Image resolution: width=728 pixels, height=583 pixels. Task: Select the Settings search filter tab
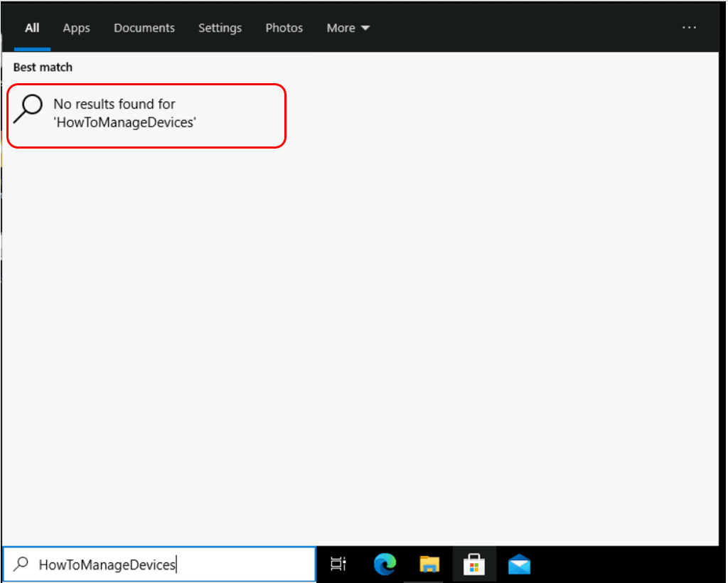[x=220, y=28]
